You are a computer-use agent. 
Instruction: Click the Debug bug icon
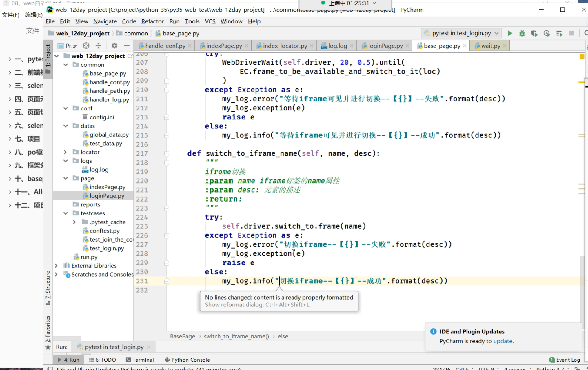point(522,33)
